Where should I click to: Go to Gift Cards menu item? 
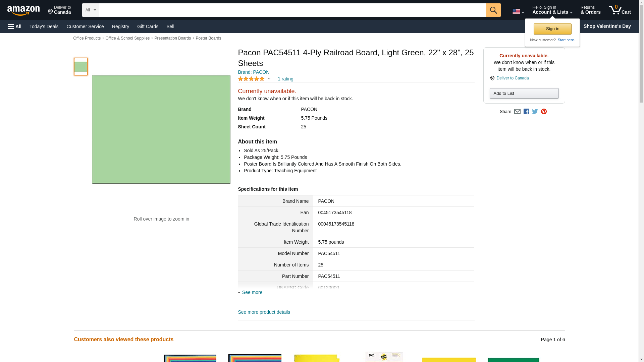(x=148, y=26)
